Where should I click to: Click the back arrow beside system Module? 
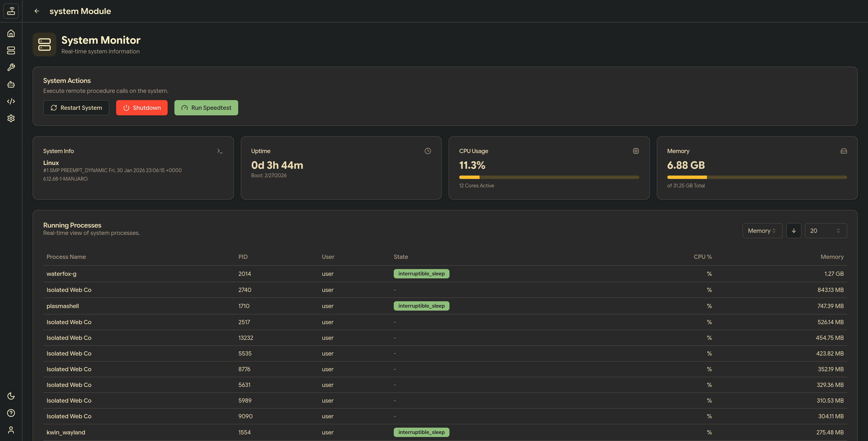tap(37, 11)
